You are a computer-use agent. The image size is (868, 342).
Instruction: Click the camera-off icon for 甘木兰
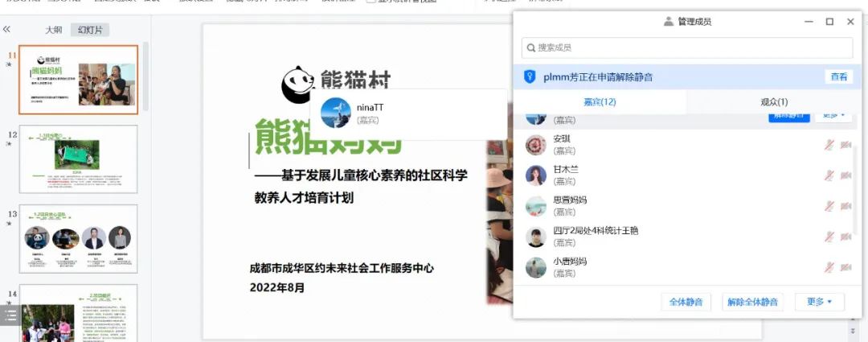click(845, 175)
